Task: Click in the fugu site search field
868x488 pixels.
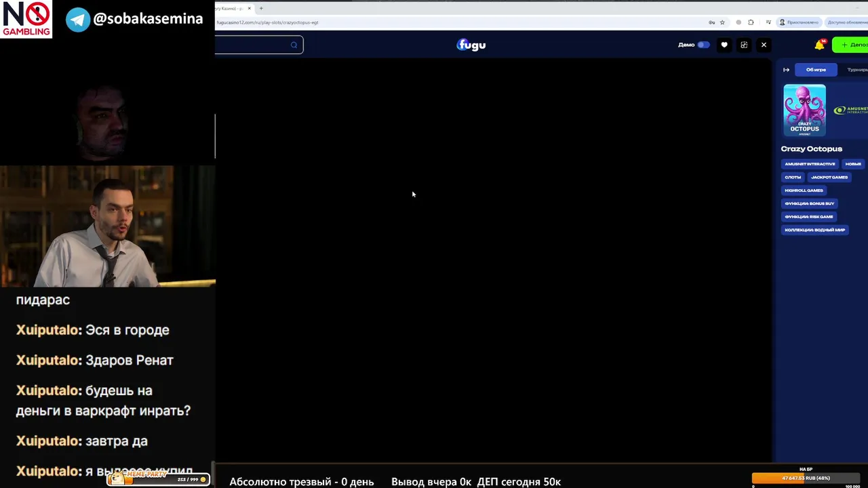Action: [x=259, y=45]
